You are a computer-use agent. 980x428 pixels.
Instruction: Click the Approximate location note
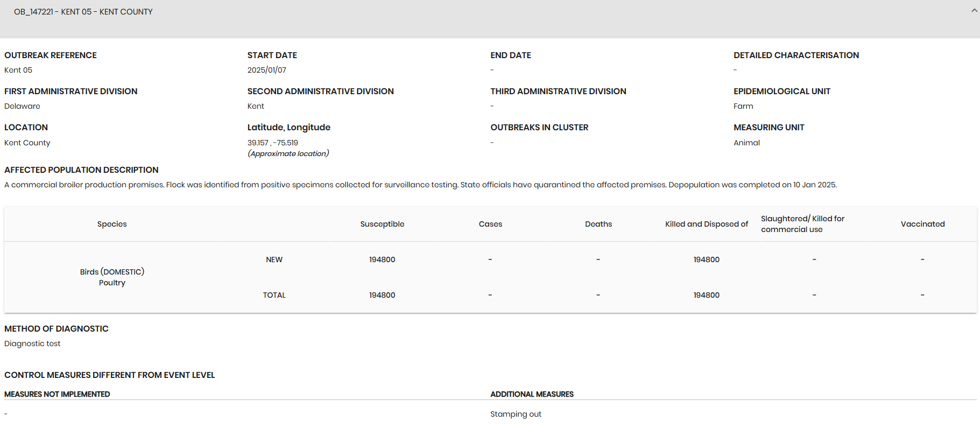click(288, 153)
